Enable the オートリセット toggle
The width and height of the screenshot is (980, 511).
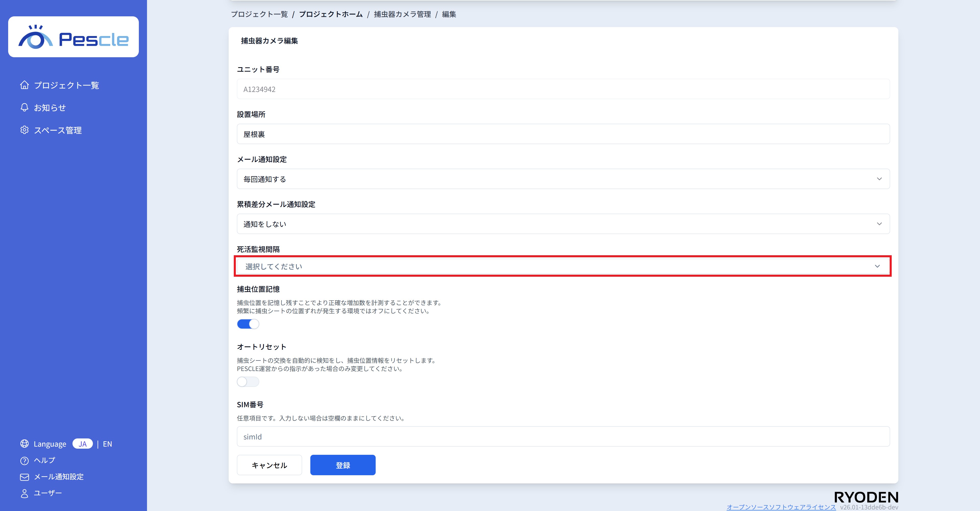point(248,381)
